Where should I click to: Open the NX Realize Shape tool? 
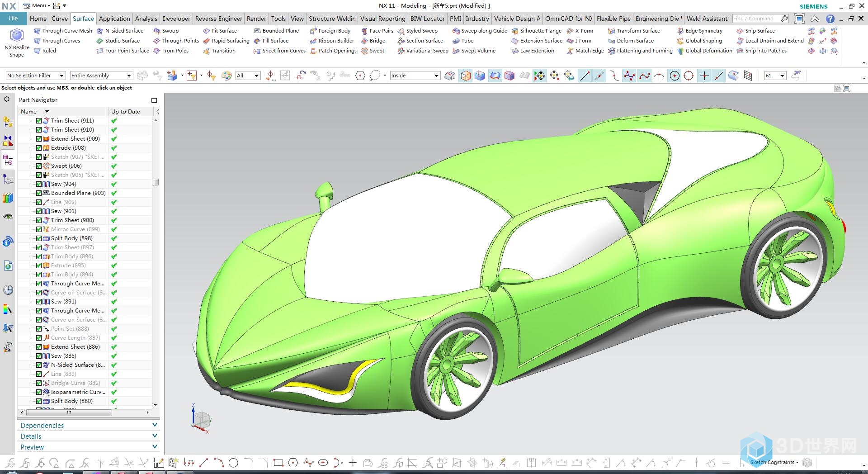17,43
